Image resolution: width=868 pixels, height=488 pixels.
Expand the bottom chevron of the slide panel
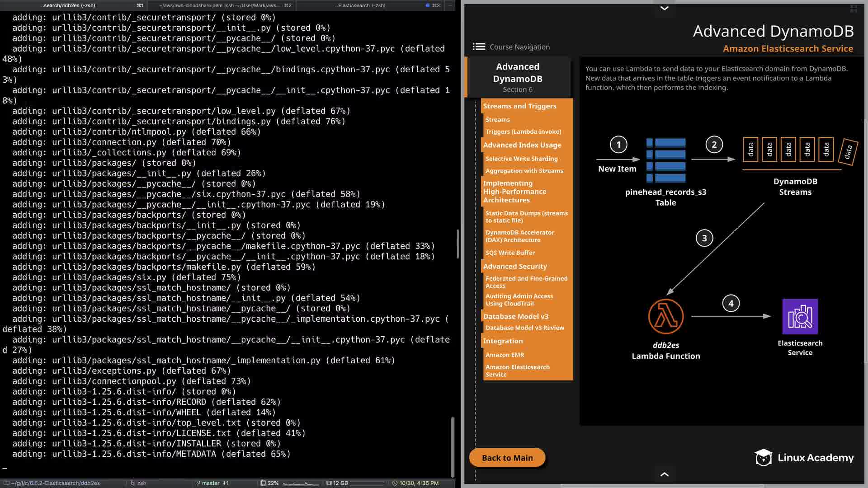pyautogui.click(x=664, y=474)
